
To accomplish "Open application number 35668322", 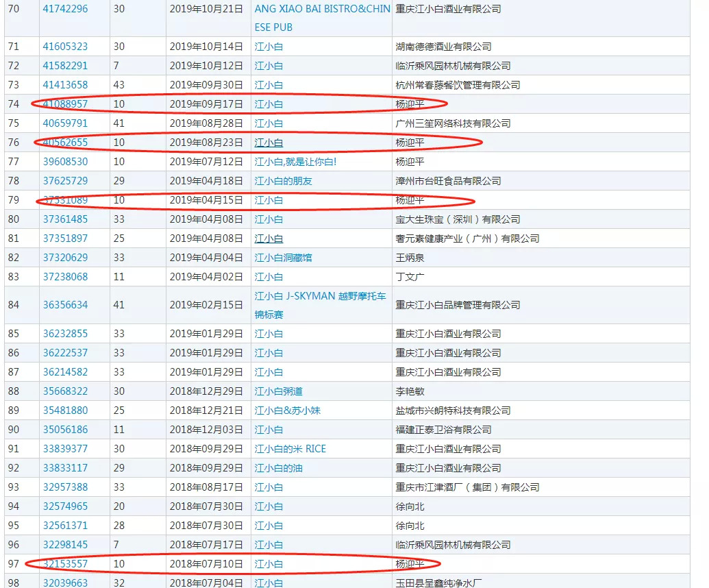I will [x=65, y=391].
